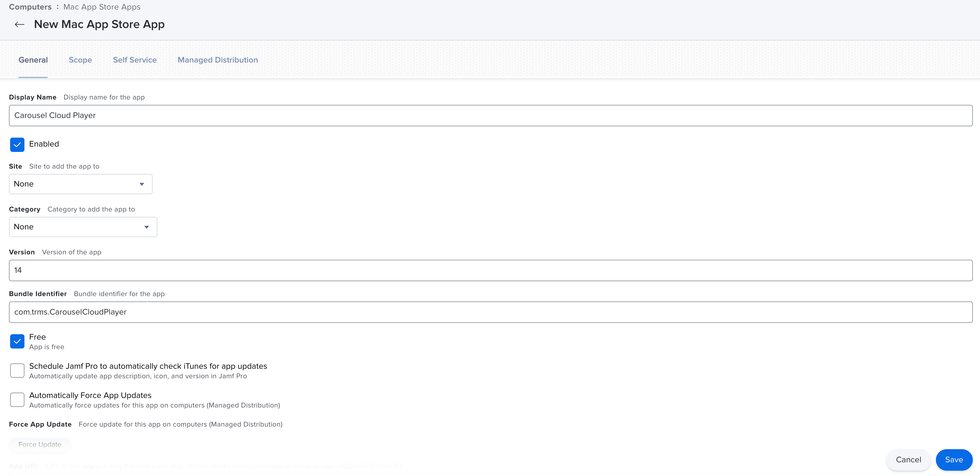Open the General tab

33,60
